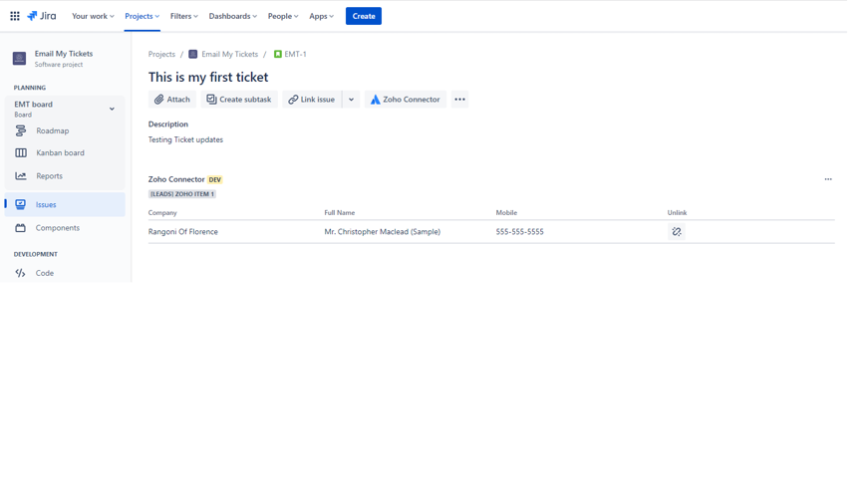Click Mr. Christopher Maclead (Sample) cell
The width and height of the screenshot is (868, 494).
coord(383,232)
